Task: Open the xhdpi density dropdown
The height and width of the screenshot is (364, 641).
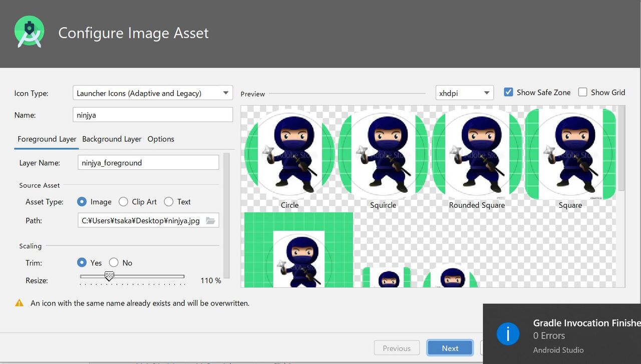Action: pos(465,93)
